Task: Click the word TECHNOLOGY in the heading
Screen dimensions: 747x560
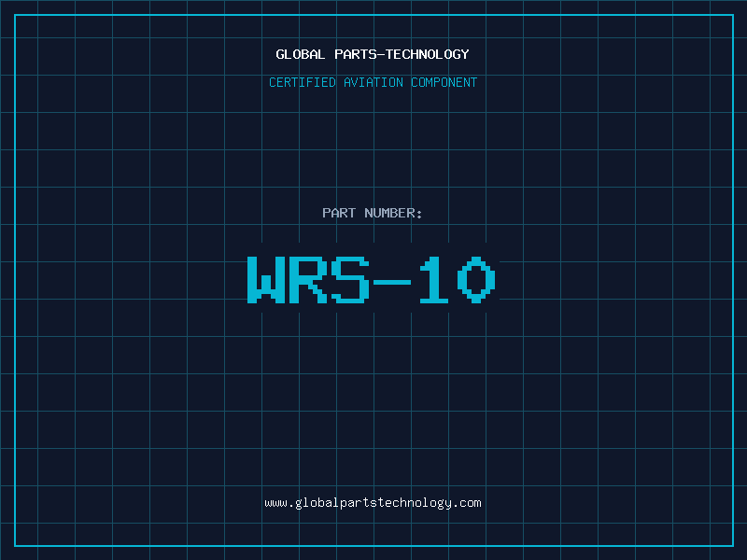Action: [x=427, y=54]
